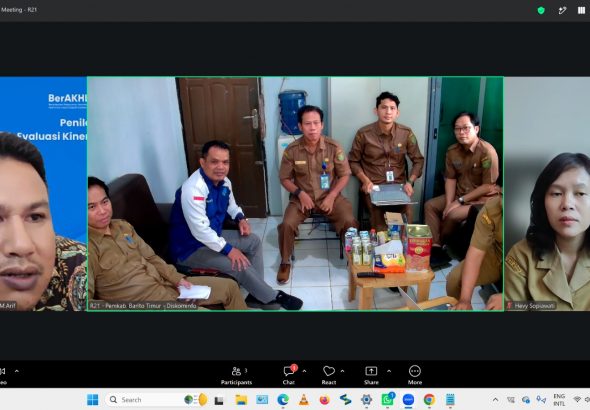Open VLC media player from taskbar
Viewport: 590px width, 410px height.
(304, 399)
